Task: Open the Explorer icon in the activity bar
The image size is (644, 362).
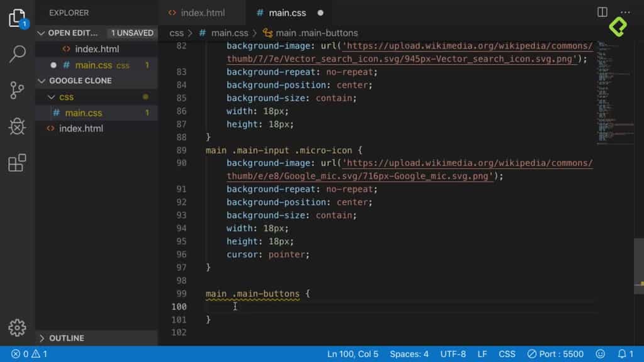Action: [x=16, y=19]
